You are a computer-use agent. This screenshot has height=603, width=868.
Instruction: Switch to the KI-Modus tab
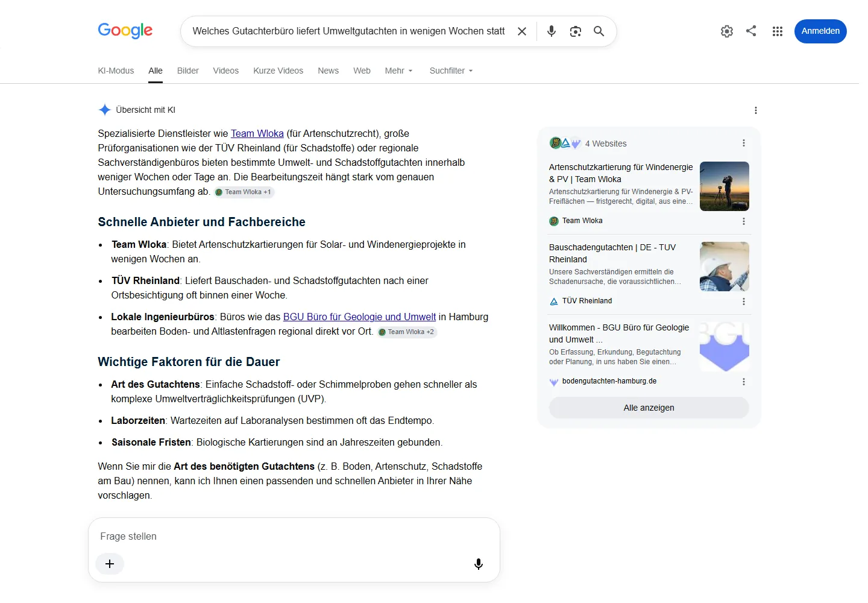pyautogui.click(x=116, y=71)
